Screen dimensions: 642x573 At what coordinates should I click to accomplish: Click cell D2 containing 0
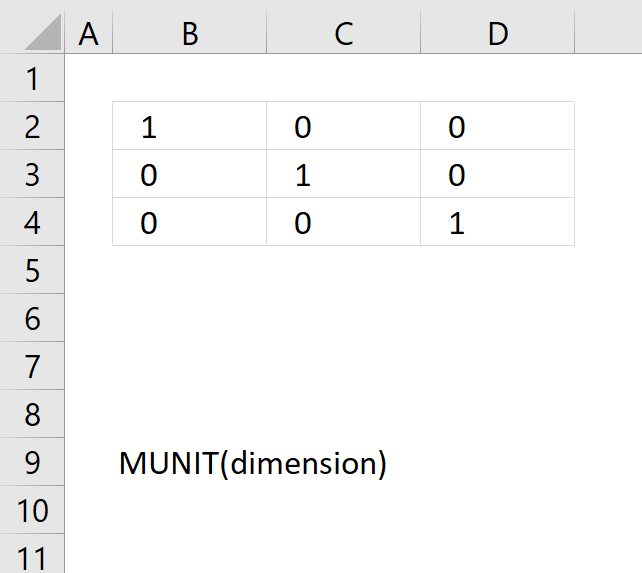(x=497, y=126)
